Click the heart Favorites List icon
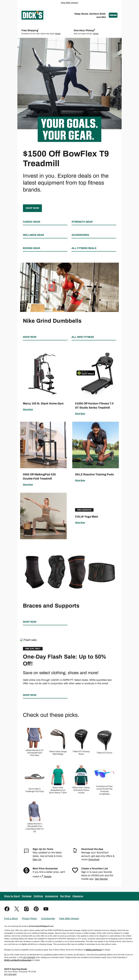The height and width of the screenshot is (980, 139). tap(75, 870)
